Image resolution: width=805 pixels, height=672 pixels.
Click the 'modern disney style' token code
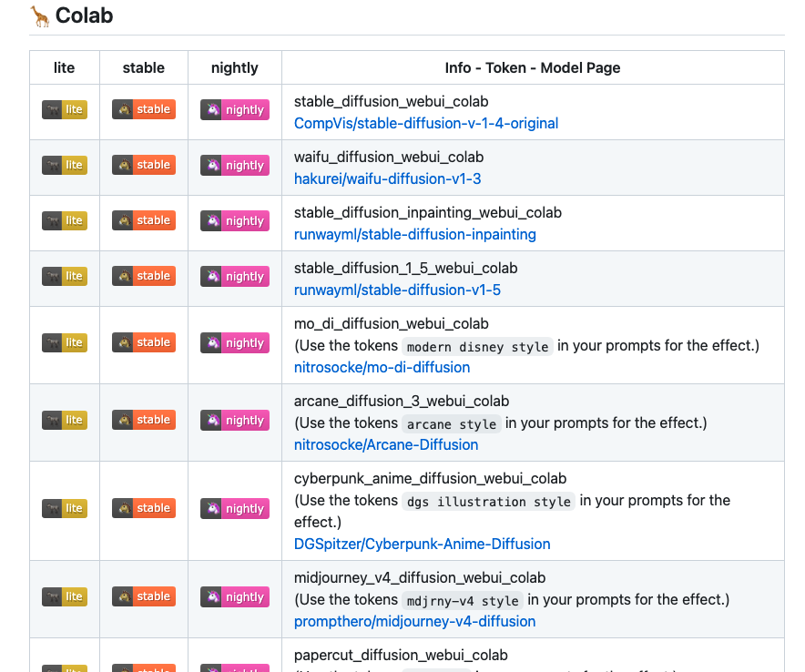477,347
